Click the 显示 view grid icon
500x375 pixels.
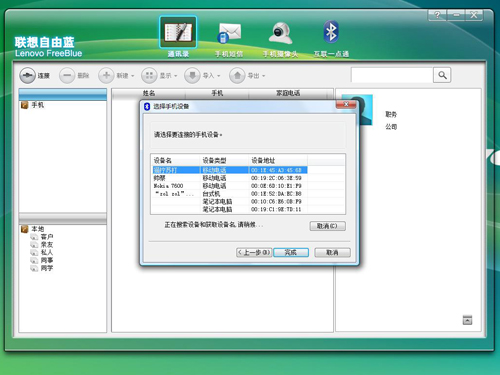pyautogui.click(x=149, y=75)
